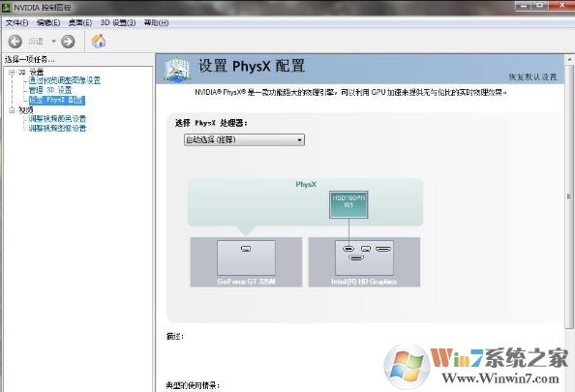Select 调整视频图像设置 tree item
This screenshot has width=575, height=392.
(57, 129)
